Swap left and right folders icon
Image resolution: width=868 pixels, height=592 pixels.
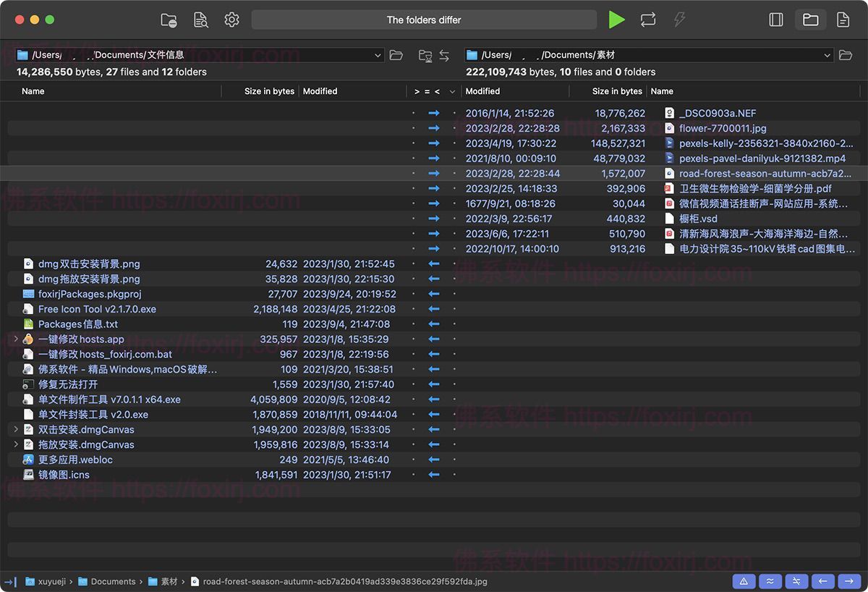click(x=444, y=56)
